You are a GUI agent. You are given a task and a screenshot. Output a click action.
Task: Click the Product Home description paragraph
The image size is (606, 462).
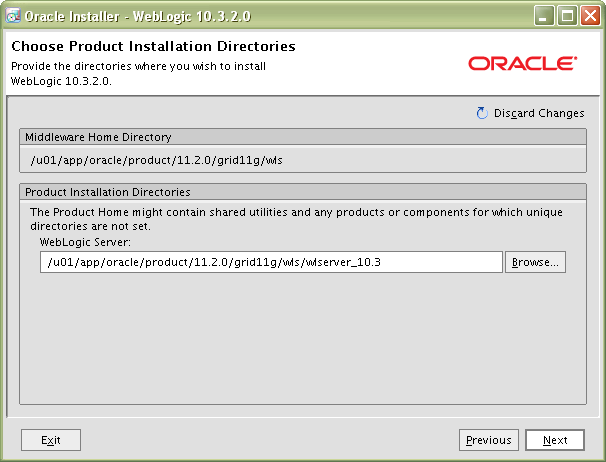click(296, 219)
